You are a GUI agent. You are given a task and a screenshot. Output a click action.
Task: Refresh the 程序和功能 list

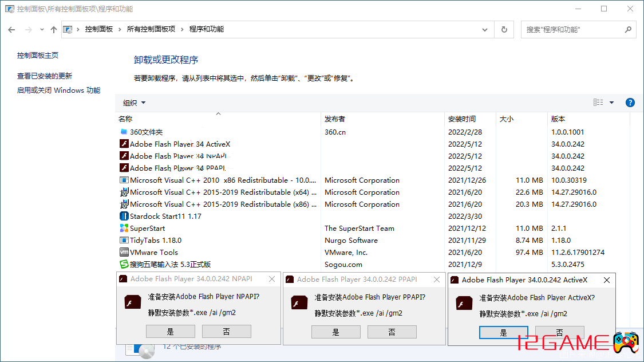click(x=504, y=30)
